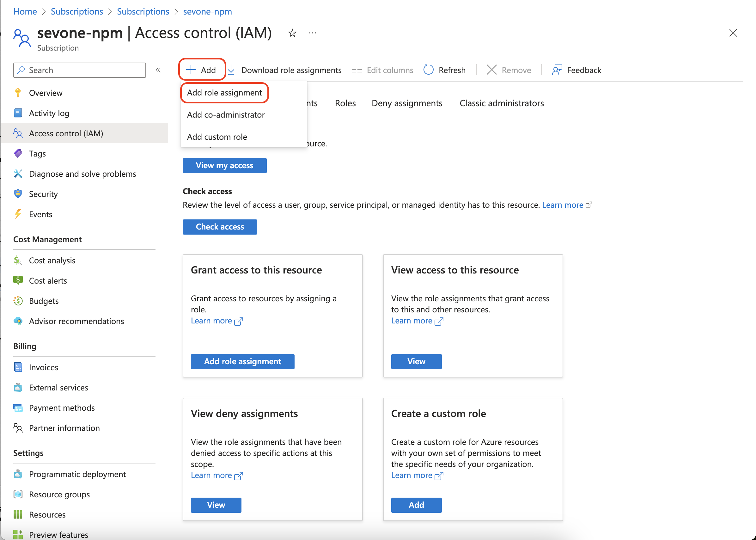This screenshot has height=540, width=756.
Task: Open the Tags icon
Action: coord(18,153)
